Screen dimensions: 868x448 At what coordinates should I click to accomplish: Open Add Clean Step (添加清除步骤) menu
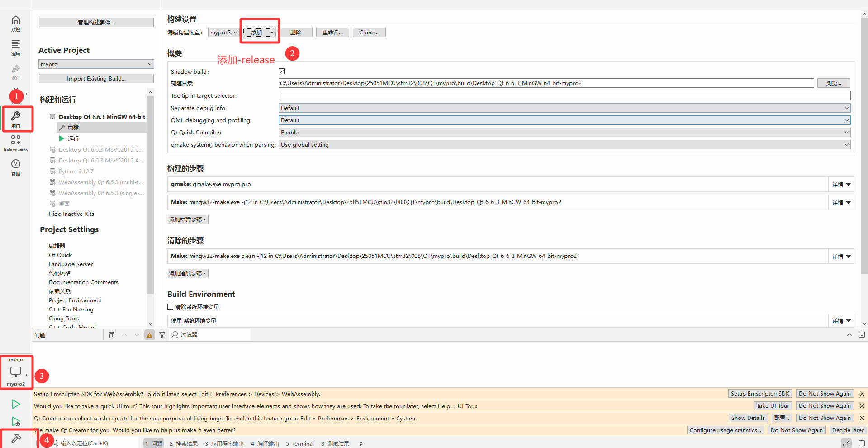[x=188, y=274]
